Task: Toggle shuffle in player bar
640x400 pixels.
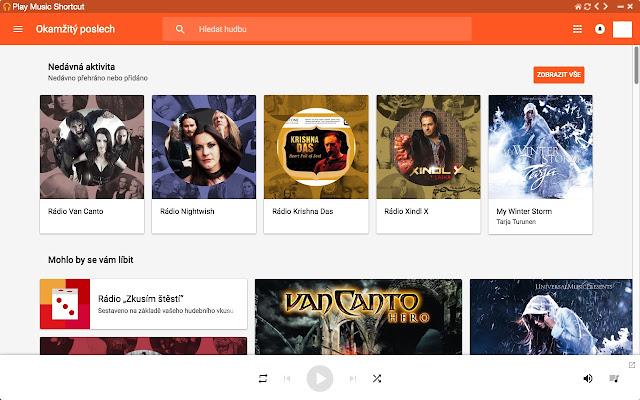Action: (377, 378)
